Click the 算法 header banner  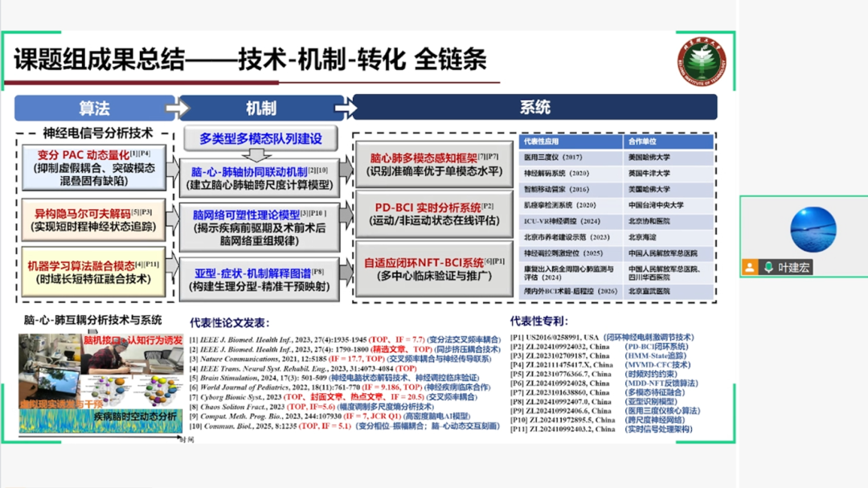[x=94, y=108]
